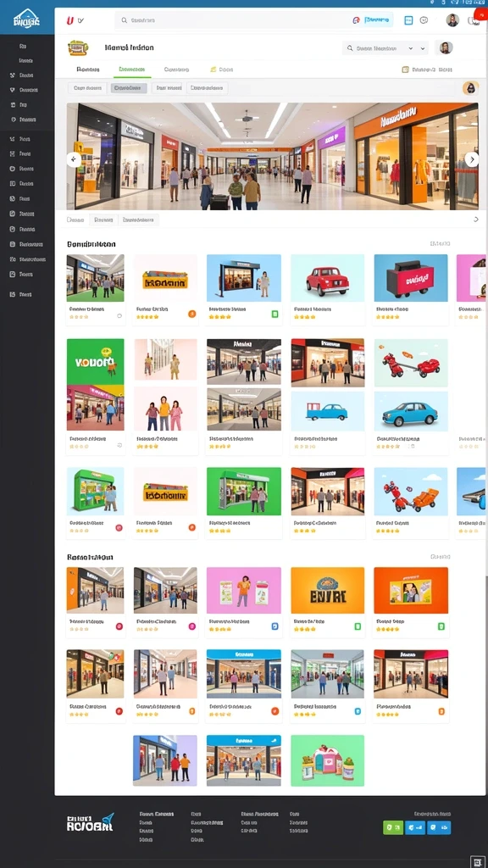
Task: Click the blue square icon in the top bar
Action: pyautogui.click(x=408, y=20)
